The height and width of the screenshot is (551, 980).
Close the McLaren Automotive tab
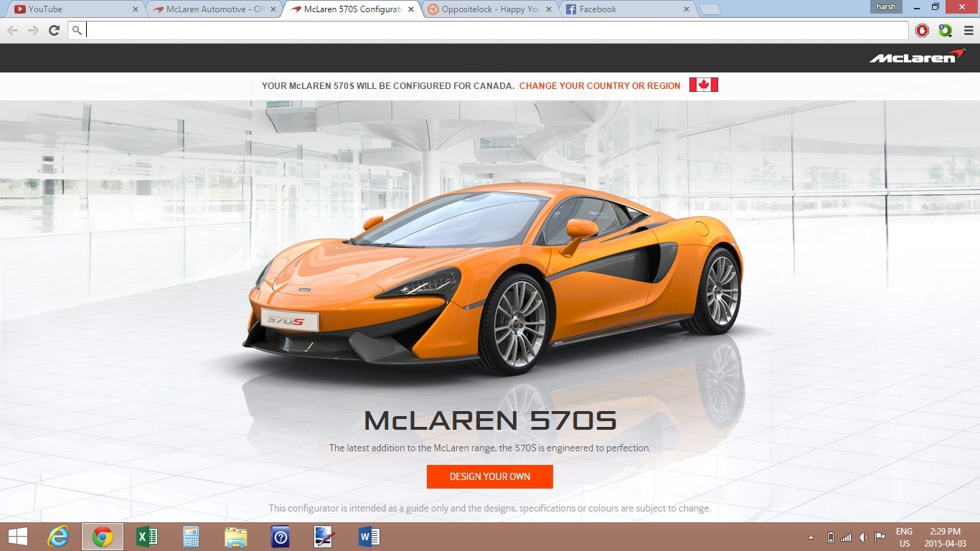273,9
